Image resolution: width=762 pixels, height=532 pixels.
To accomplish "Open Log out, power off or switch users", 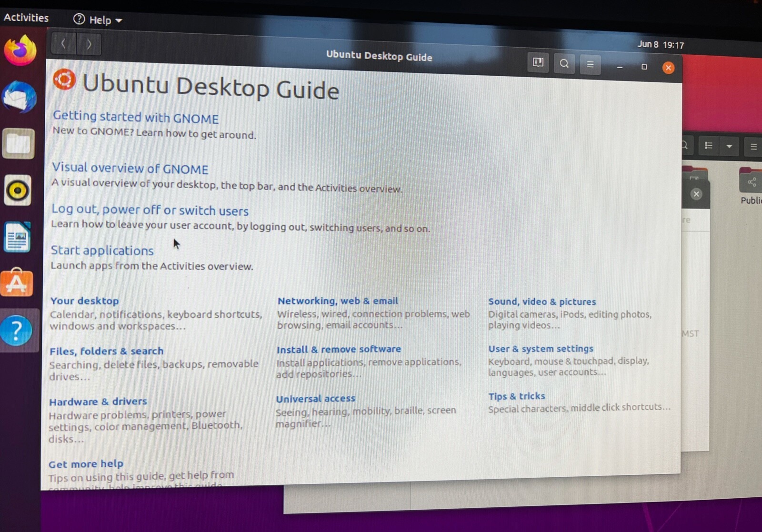I will pos(150,210).
